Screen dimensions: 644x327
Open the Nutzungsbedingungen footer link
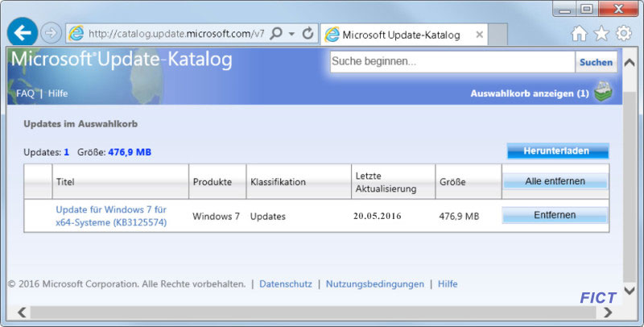[x=375, y=284]
